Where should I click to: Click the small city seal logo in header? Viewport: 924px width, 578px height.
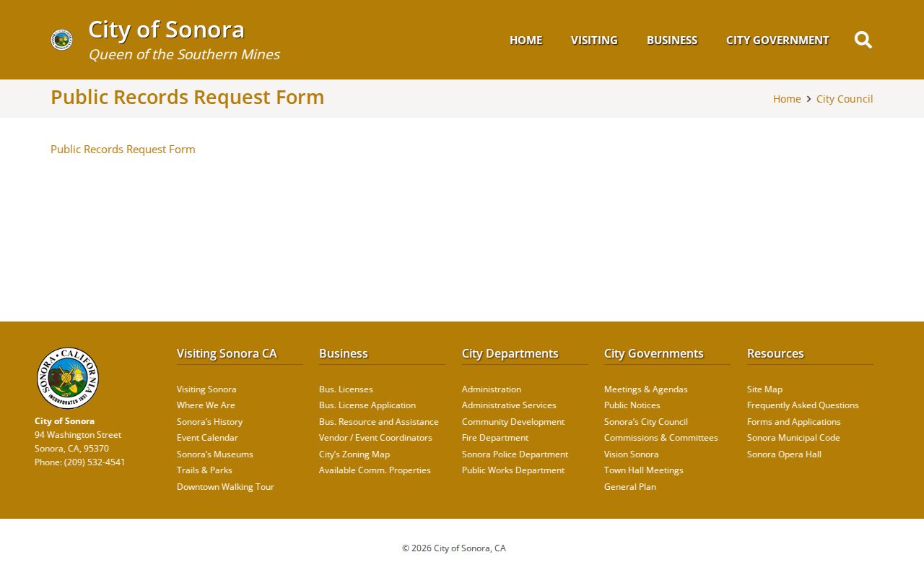click(x=62, y=40)
